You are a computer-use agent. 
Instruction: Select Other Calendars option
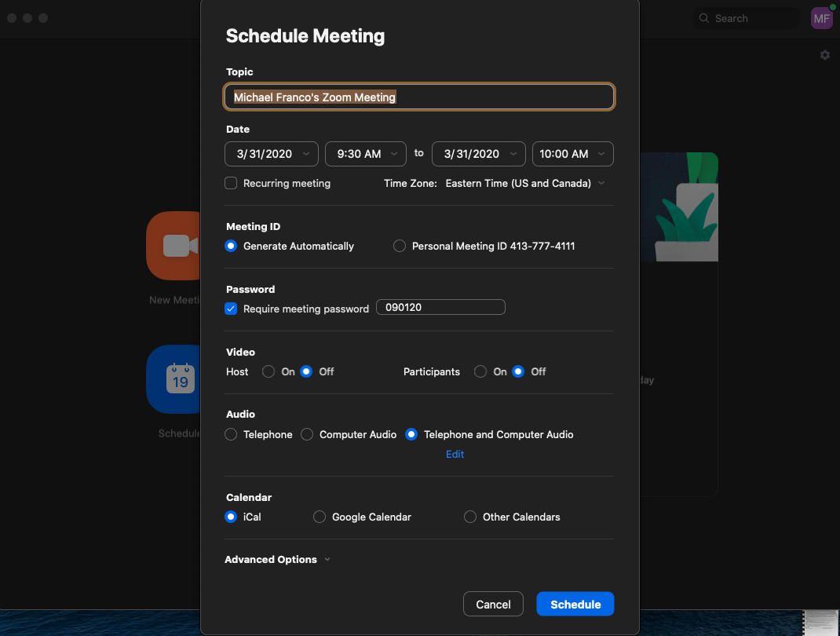tap(470, 517)
